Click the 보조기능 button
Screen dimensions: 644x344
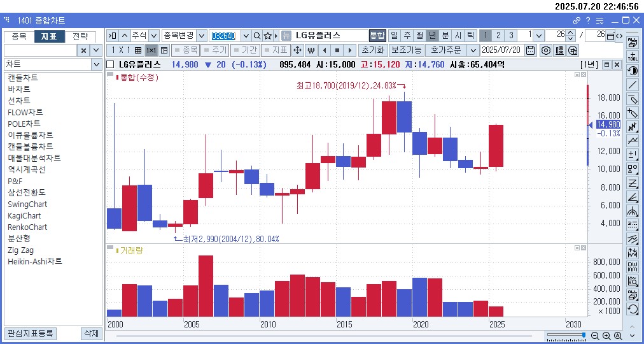click(x=406, y=50)
